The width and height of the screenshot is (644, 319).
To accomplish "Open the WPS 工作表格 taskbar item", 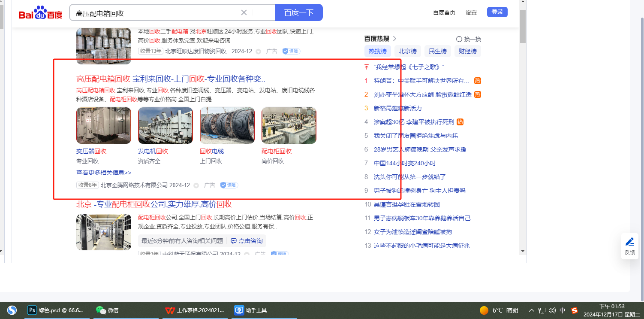I will point(195,310).
